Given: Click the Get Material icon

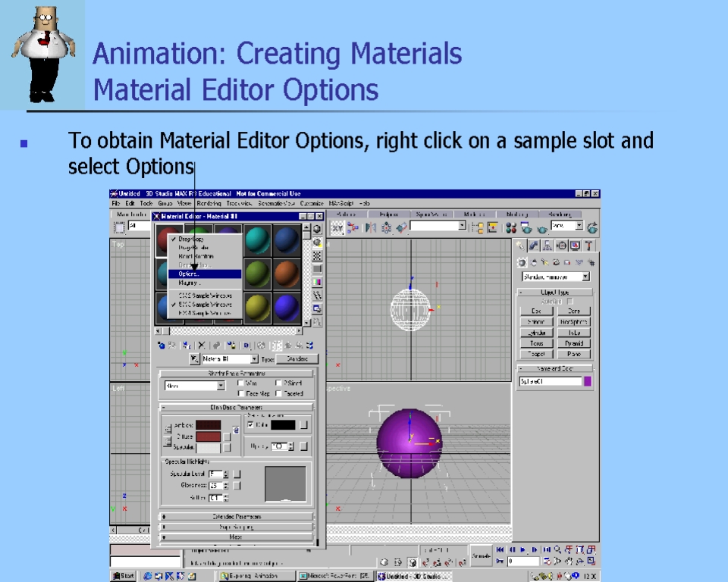Looking at the screenshot, I should [162, 346].
